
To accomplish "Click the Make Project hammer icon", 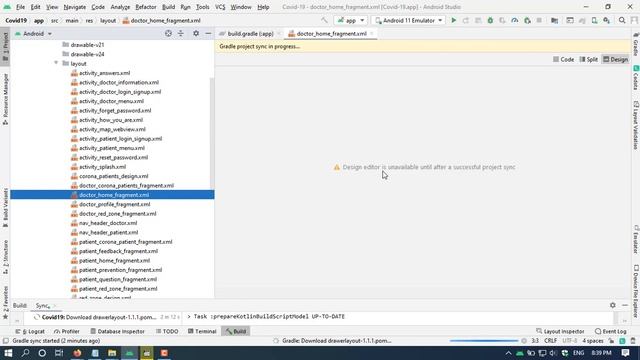I will [x=324, y=20].
